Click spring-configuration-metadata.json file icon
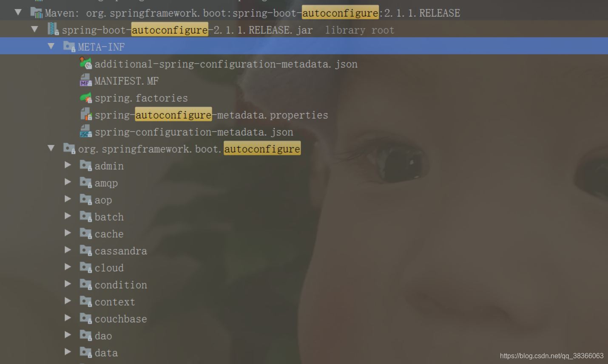The height and width of the screenshot is (364, 608). [x=86, y=131]
